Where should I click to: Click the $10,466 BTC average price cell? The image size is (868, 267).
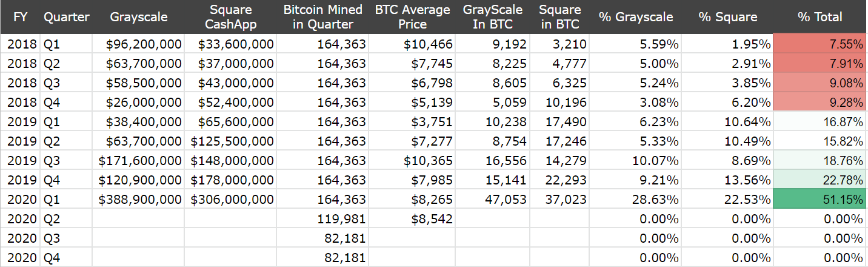[x=412, y=44]
